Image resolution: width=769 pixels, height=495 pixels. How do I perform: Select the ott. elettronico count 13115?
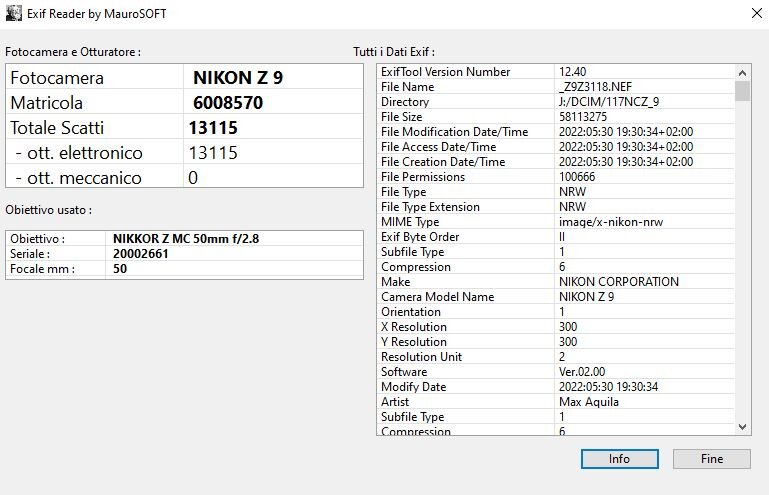(213, 153)
